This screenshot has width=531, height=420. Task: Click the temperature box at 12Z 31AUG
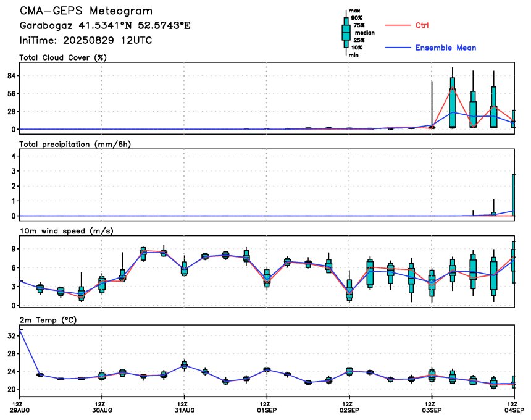(x=184, y=365)
